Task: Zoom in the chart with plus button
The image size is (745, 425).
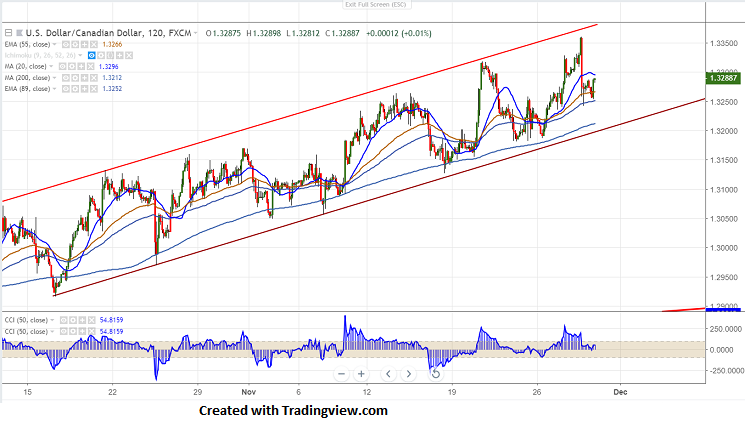Action: click(361, 374)
